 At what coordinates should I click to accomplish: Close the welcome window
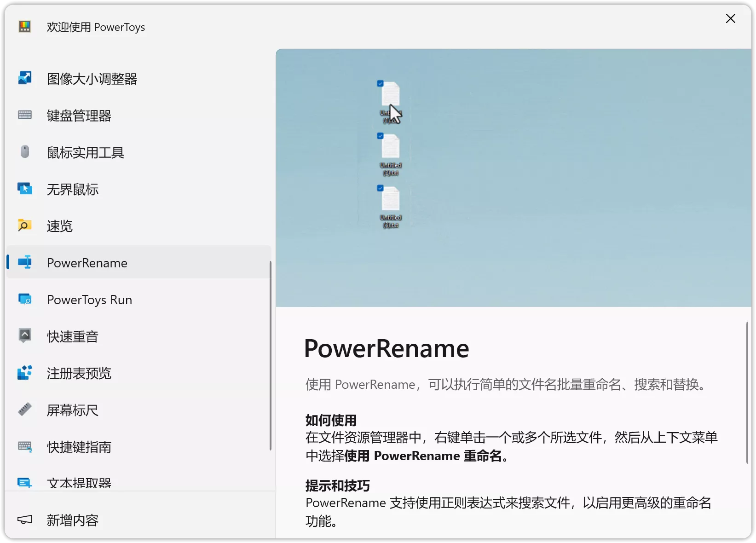(x=731, y=18)
